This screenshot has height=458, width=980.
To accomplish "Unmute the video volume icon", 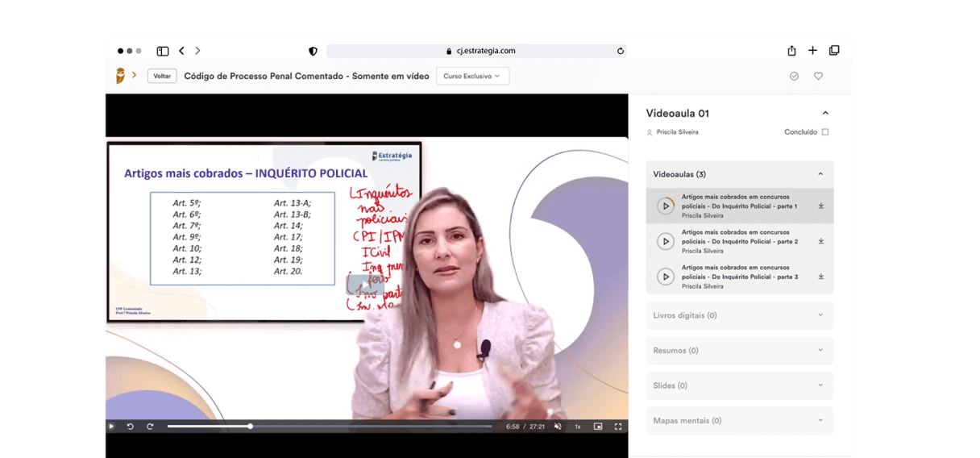I will 558,427.
